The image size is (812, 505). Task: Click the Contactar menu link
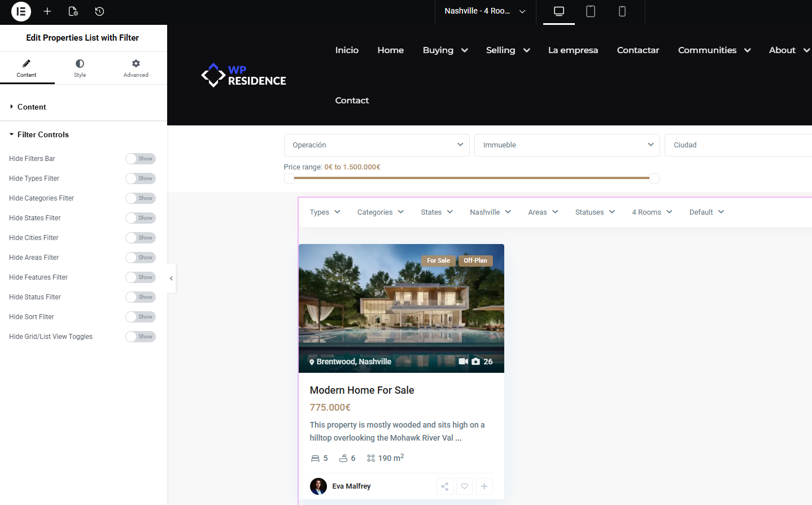pos(638,50)
